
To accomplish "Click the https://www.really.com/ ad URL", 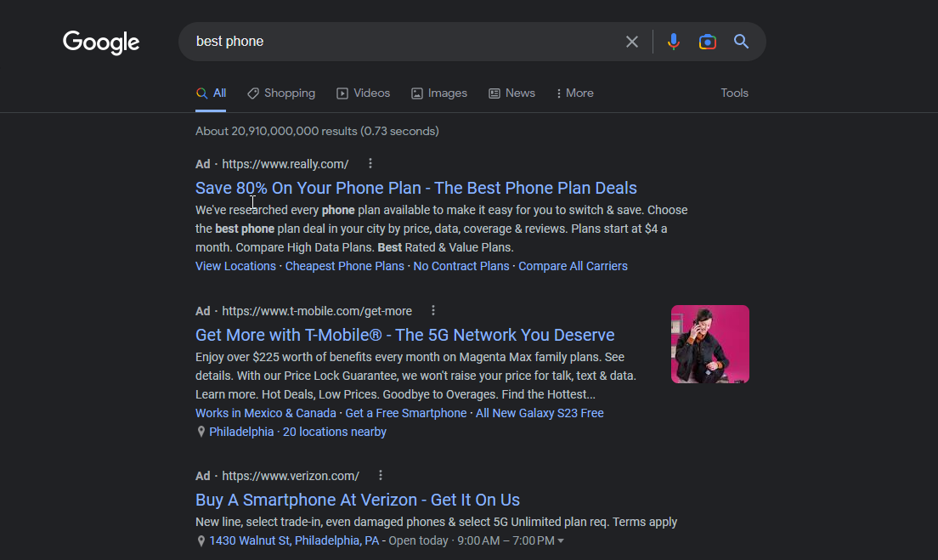I will coord(285,164).
